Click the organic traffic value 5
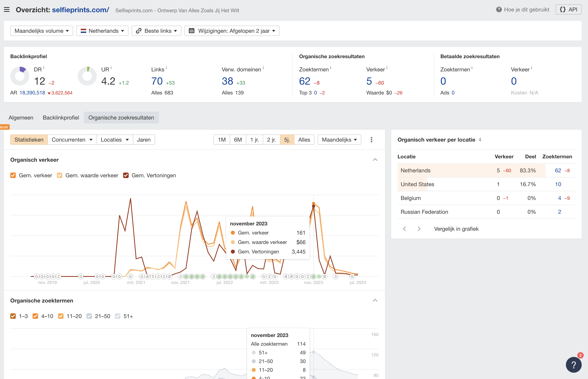 coord(369,81)
